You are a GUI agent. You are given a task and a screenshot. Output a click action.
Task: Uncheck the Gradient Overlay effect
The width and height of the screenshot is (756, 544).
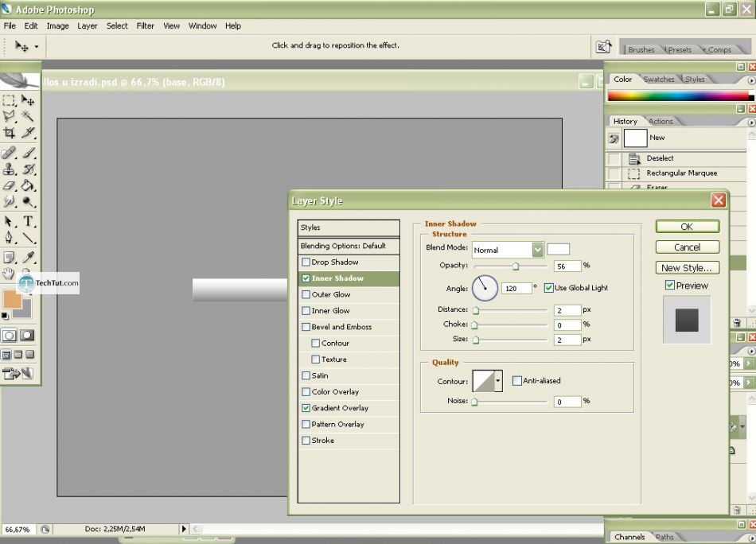tap(306, 408)
